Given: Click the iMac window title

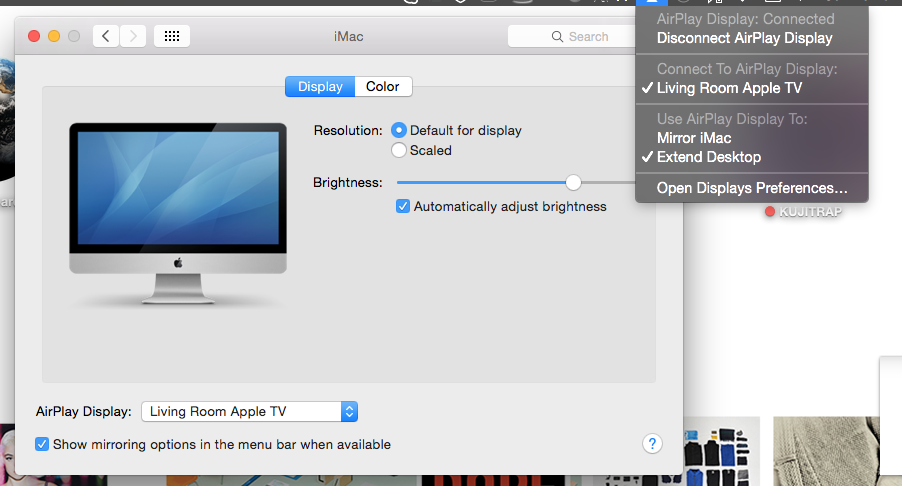Looking at the screenshot, I should pyautogui.click(x=349, y=36).
